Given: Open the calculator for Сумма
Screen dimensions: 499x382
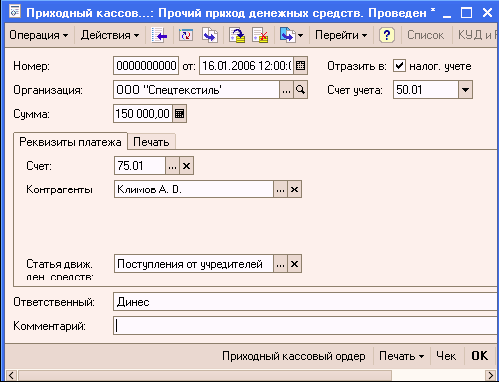Looking at the screenshot, I should click(179, 114).
